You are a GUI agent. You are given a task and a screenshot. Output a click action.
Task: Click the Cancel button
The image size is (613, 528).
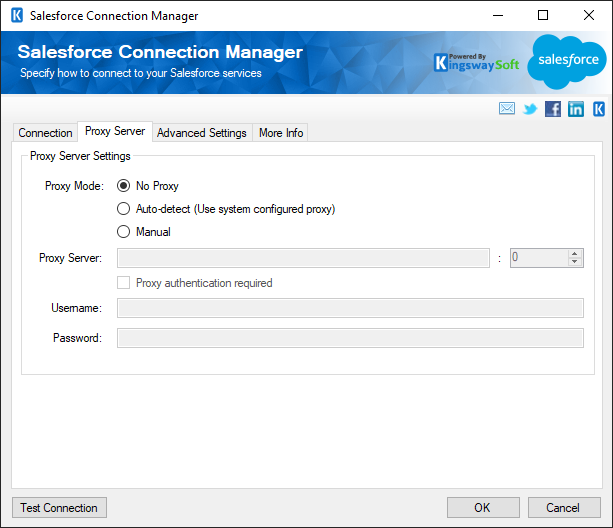(564, 507)
